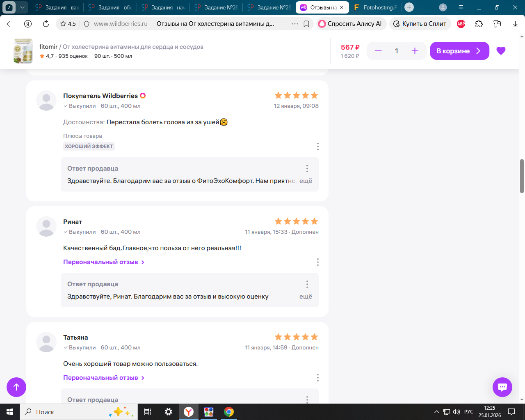Open the browser downloads arrow icon

point(515,24)
